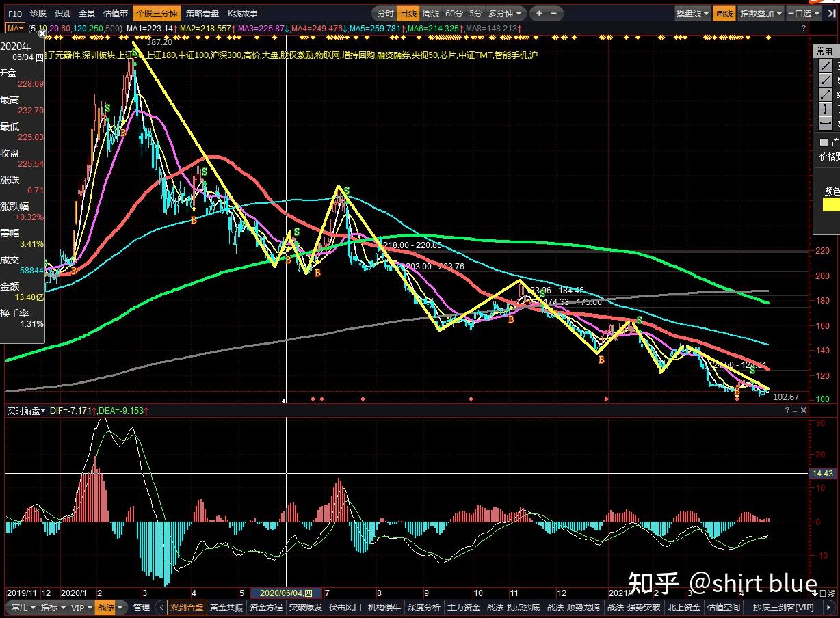Select the 战法-顺势龙腾 tab
Image resolution: width=840 pixels, height=618 pixels.
(x=574, y=607)
